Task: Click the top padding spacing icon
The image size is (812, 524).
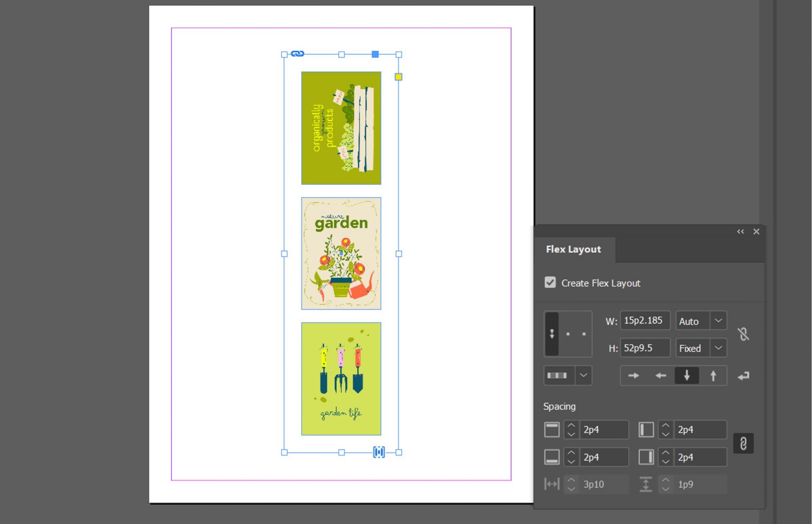Action: (551, 429)
